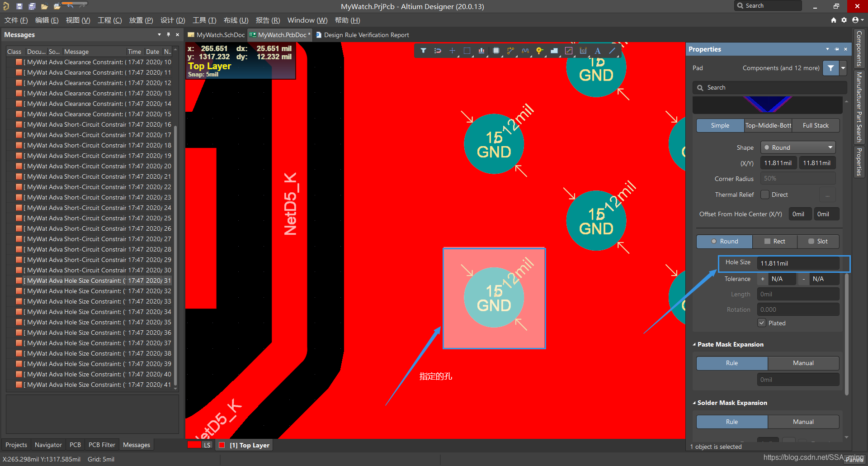The image size is (868, 466).
Task: Switch pad stack mode to Full Stack
Action: [x=816, y=125]
